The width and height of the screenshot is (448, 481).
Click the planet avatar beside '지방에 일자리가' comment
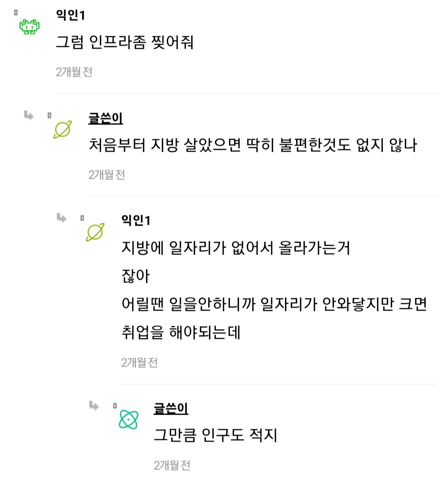click(95, 232)
